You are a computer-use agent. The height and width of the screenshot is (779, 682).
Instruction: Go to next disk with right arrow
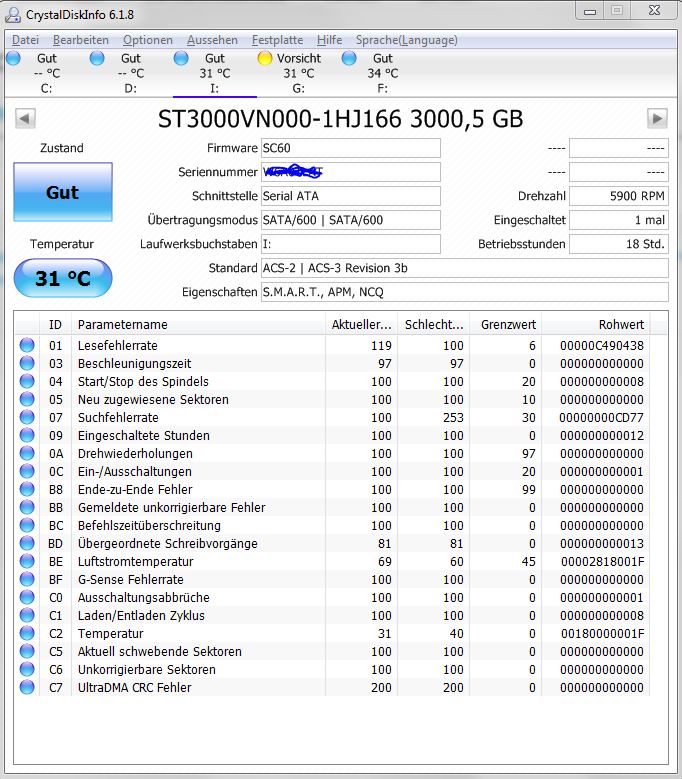[657, 119]
